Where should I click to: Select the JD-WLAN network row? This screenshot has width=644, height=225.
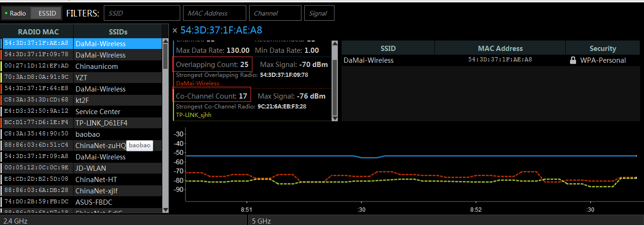82,168
